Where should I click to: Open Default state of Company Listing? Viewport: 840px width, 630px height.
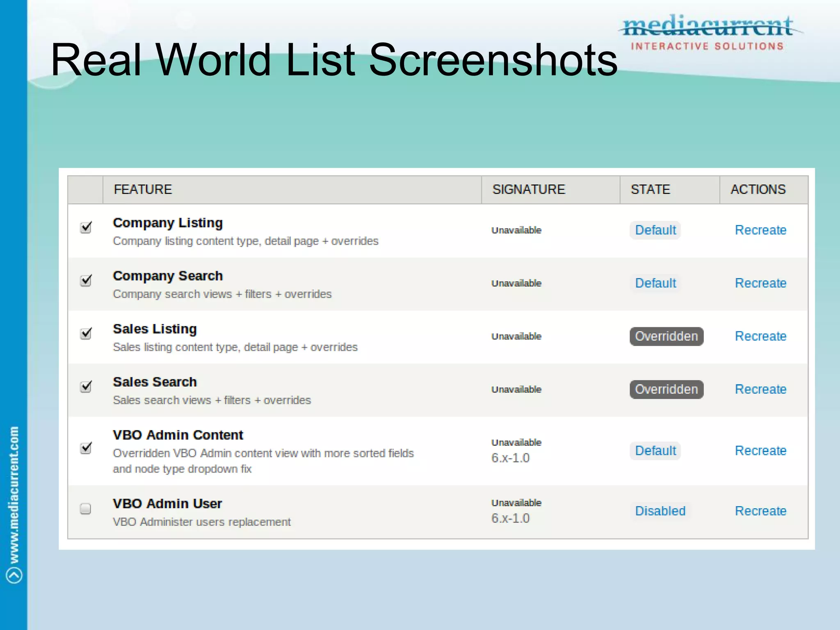655,230
